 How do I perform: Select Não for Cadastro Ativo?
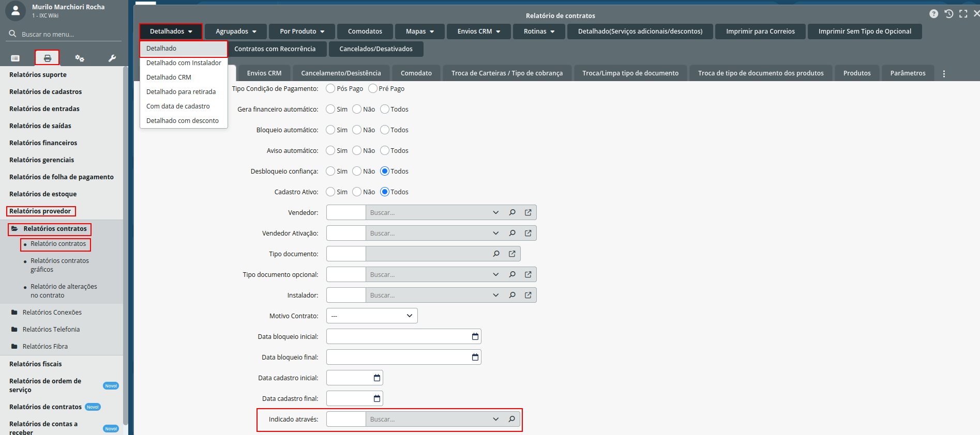pos(357,192)
